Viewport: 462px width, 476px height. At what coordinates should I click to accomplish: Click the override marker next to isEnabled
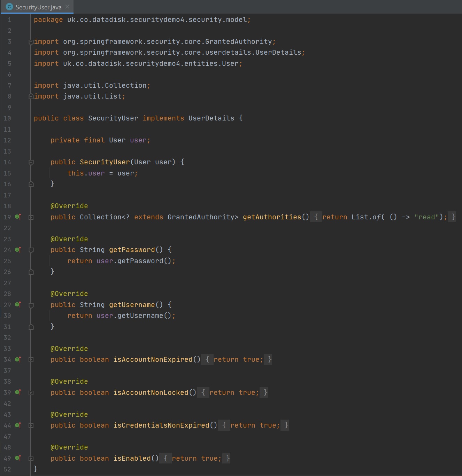tap(18, 458)
